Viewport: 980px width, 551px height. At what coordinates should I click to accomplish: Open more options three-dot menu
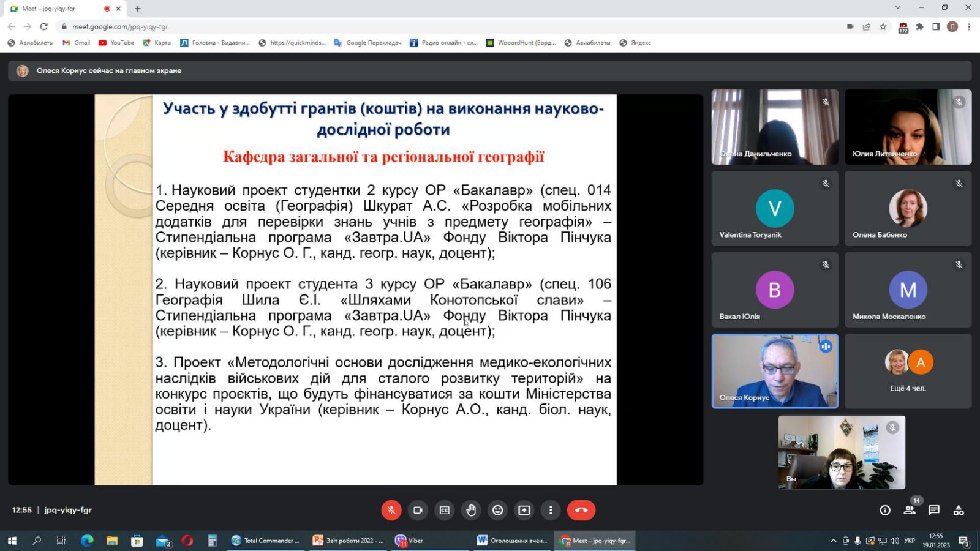point(551,510)
